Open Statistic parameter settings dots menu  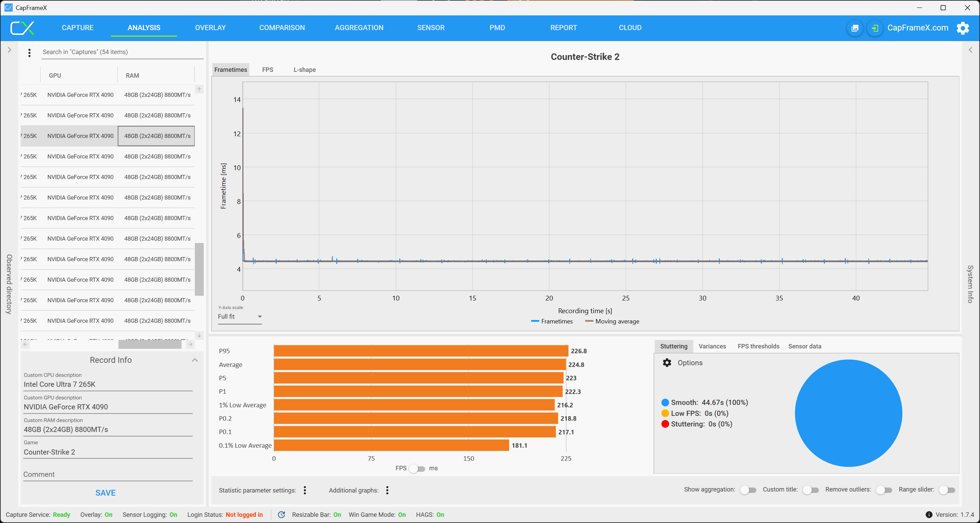[x=305, y=490]
